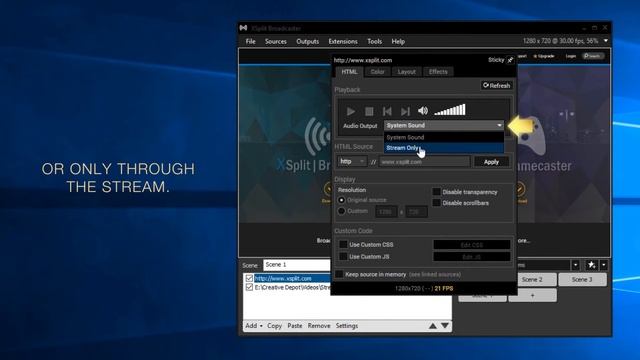Click the www.xsplit.com URL field
This screenshot has height=360, width=640.
click(x=424, y=162)
